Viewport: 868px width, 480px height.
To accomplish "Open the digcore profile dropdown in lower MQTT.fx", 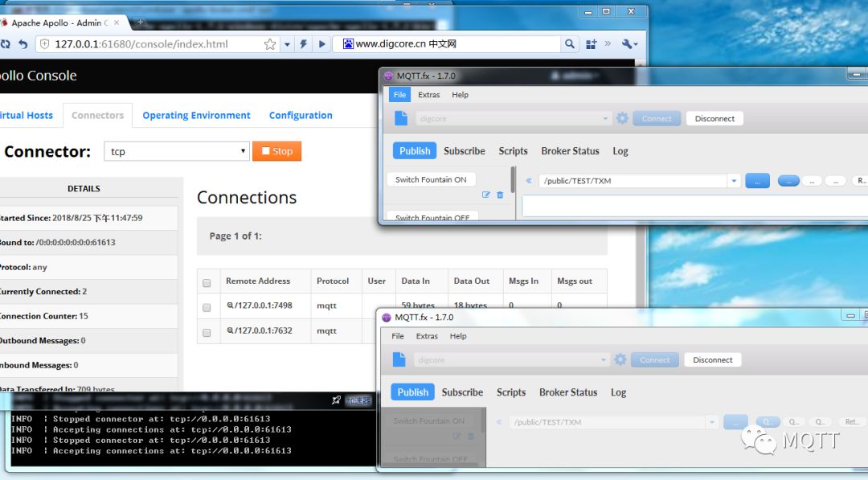I will tap(510, 360).
